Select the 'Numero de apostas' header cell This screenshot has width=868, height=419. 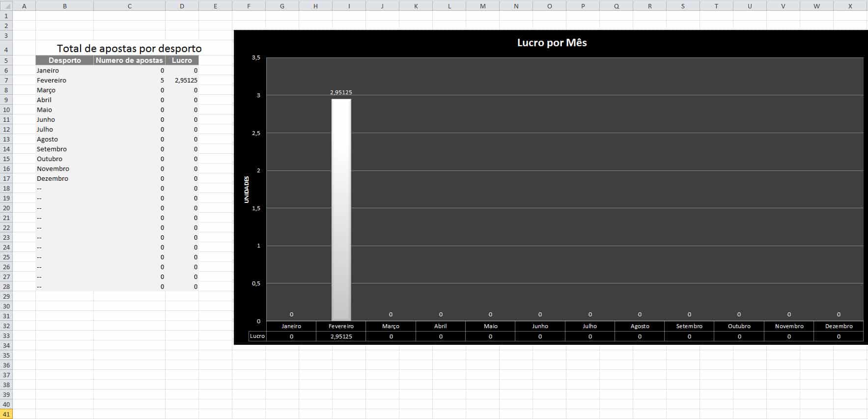tap(129, 60)
